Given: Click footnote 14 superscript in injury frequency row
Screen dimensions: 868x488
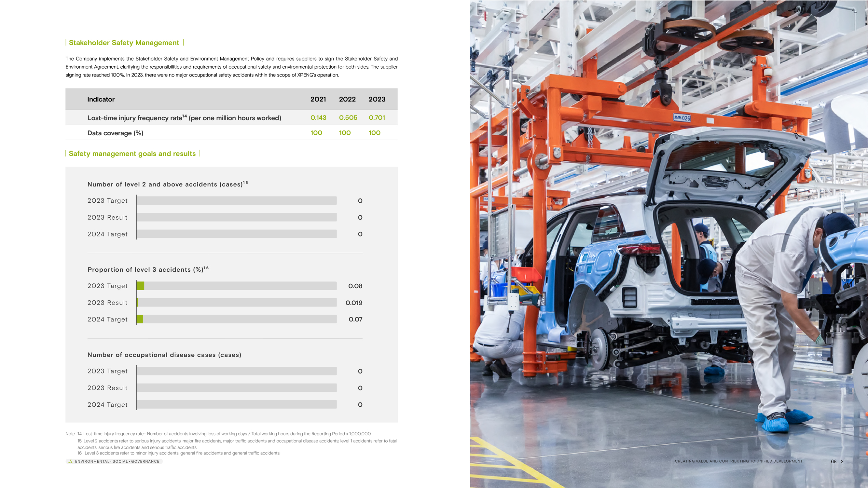Looking at the screenshot, I should [184, 115].
